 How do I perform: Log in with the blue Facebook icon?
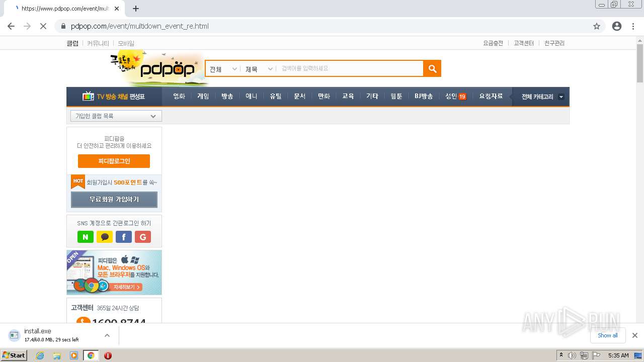[124, 237]
